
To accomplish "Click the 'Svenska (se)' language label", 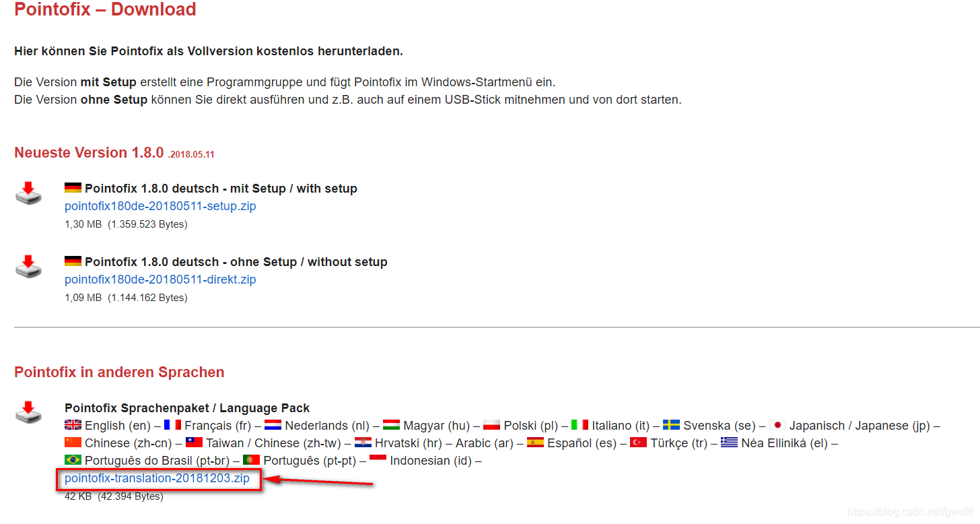I will (720, 426).
